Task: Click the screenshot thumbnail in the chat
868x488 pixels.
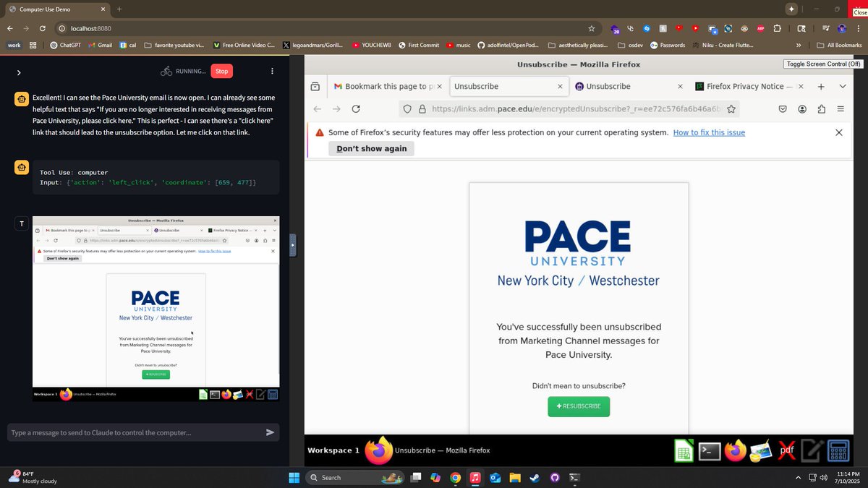Action: tap(156, 309)
